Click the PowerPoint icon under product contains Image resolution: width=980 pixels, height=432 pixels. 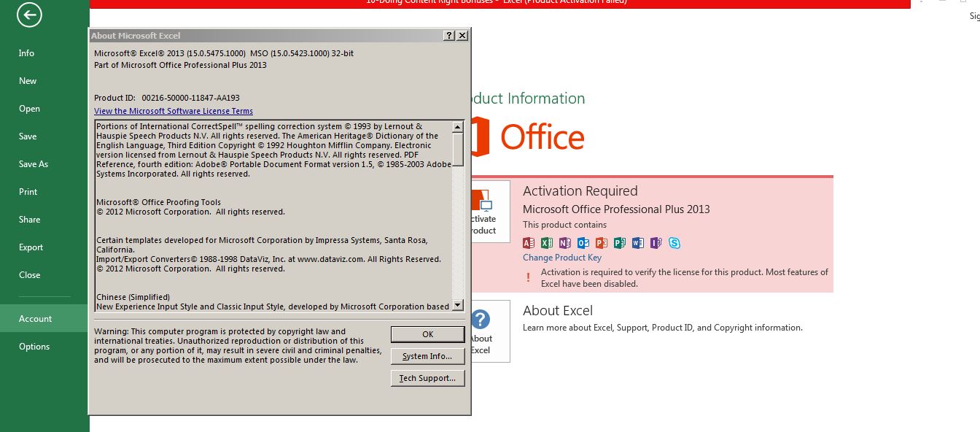pyautogui.click(x=602, y=243)
